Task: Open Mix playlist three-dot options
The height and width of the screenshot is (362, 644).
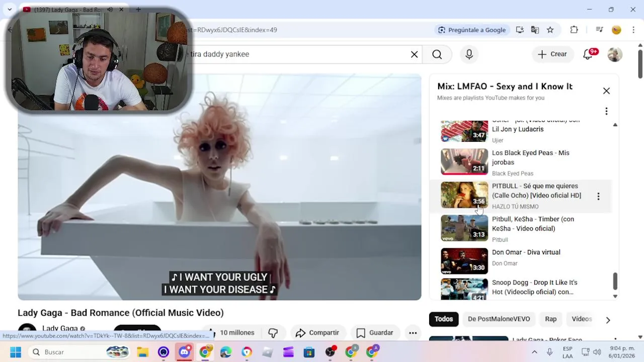Action: 606,111
